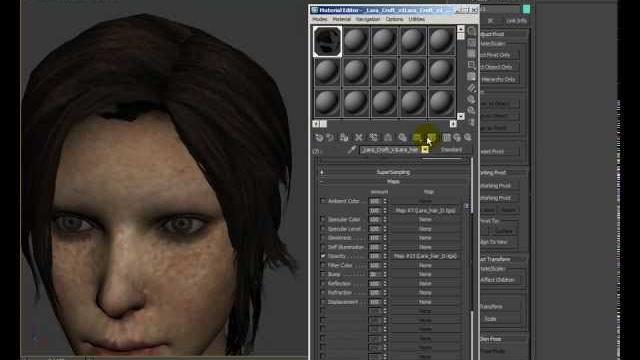Image resolution: width=640 pixels, height=360 pixels.
Task: Click Make Unique icon in toolbar
Action: (x=388, y=138)
